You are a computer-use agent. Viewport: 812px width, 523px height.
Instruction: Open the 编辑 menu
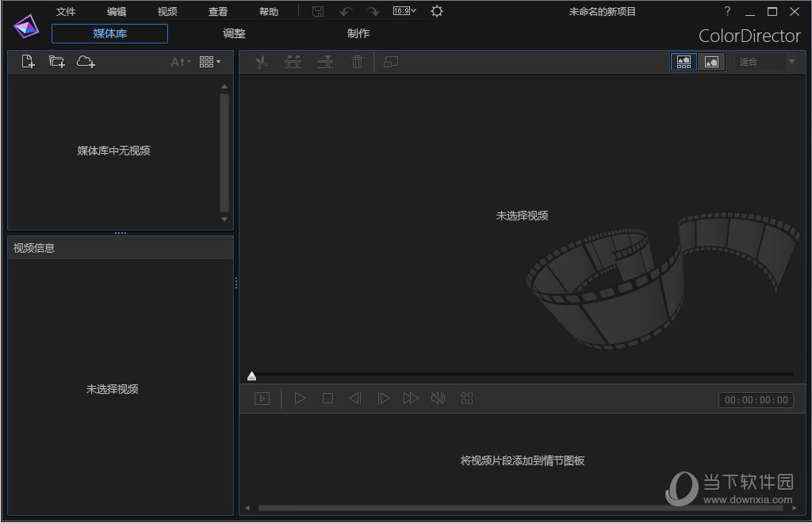117,11
